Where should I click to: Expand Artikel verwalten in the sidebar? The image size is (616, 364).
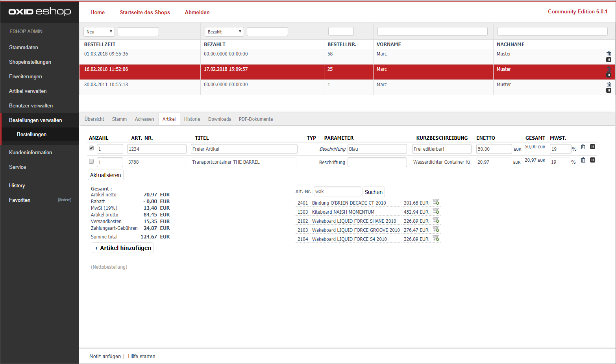tap(28, 91)
